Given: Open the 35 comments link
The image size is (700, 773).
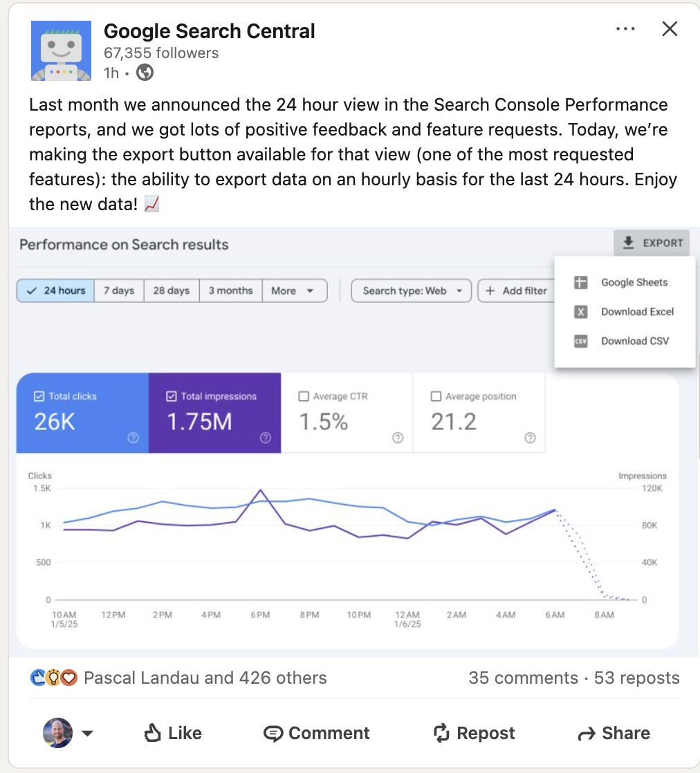Looking at the screenshot, I should (x=523, y=678).
